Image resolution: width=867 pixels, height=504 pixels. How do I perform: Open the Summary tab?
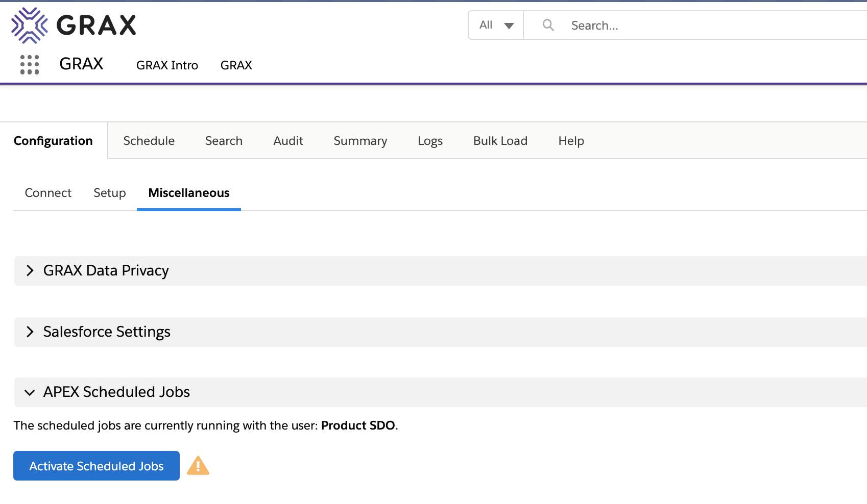point(360,141)
